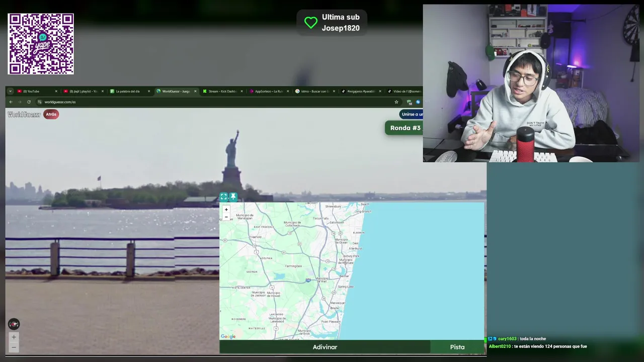The height and width of the screenshot is (362, 644).
Task: Open the browser extensions icon
Action: [409, 102]
